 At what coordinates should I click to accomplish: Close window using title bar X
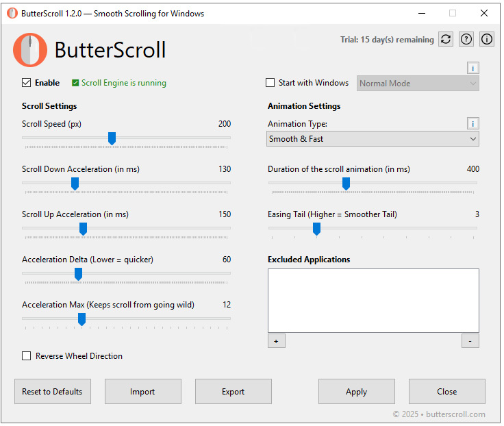tap(484, 13)
